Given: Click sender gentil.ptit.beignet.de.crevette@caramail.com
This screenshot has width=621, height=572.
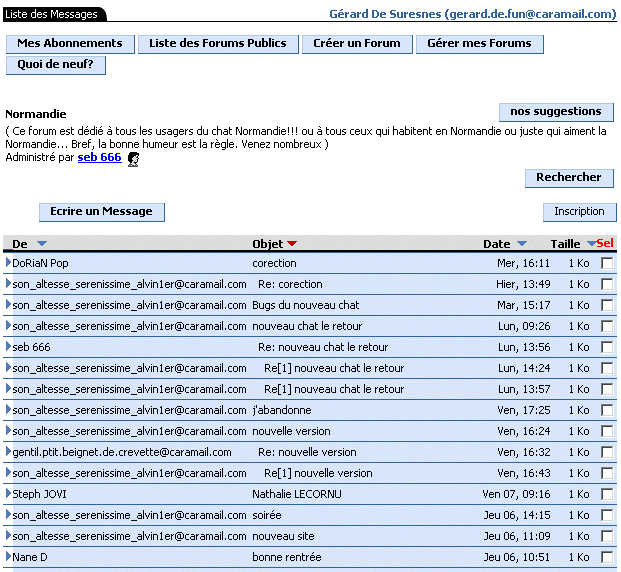Looking at the screenshot, I should (x=122, y=452).
